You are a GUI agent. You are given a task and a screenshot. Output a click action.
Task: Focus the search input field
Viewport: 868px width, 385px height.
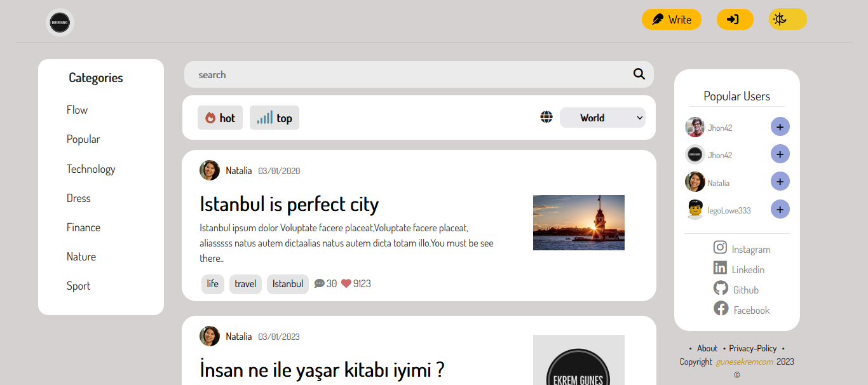[x=419, y=74]
